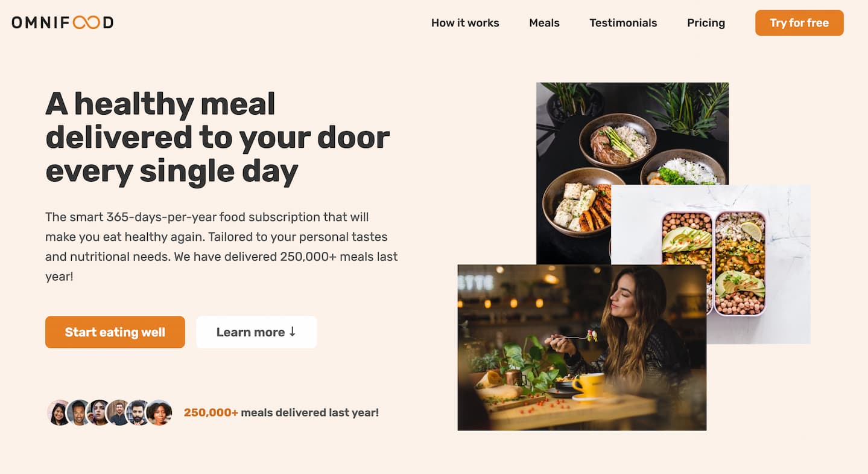
Task: Click the last avatar, woman with curly hair
Action: coord(159,413)
